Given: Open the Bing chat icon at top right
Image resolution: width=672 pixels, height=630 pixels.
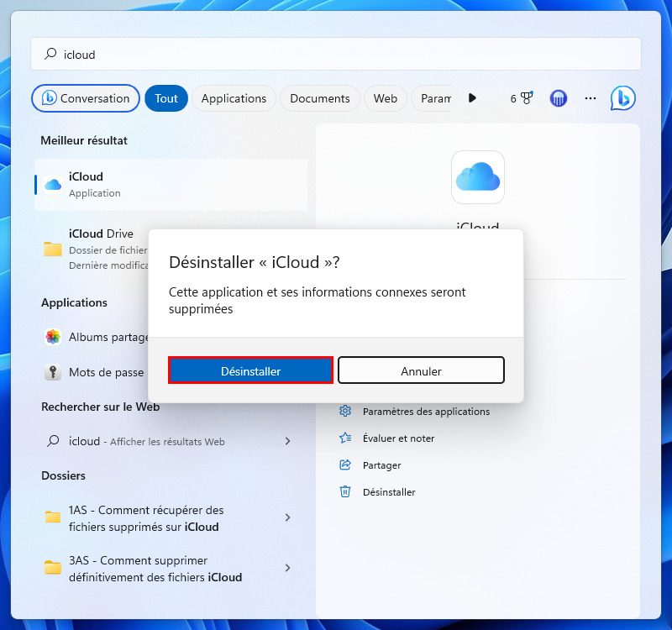Looking at the screenshot, I should (622, 98).
